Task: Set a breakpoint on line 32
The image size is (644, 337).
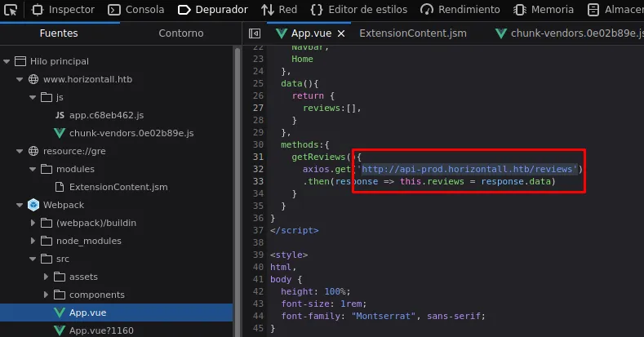Action: (x=258, y=169)
